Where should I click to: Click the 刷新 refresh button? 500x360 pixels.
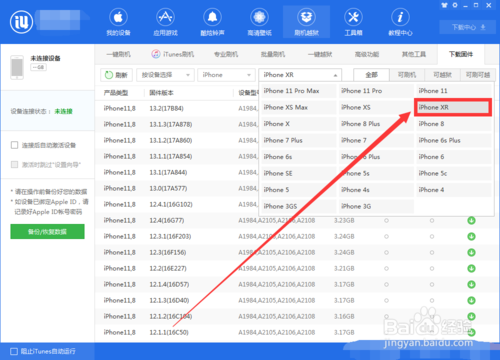pos(116,75)
